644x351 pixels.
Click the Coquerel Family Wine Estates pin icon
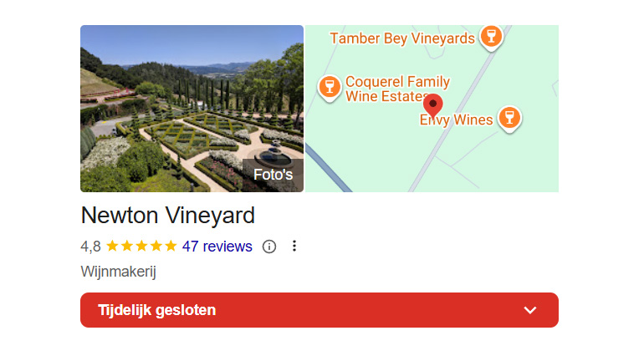tap(330, 88)
